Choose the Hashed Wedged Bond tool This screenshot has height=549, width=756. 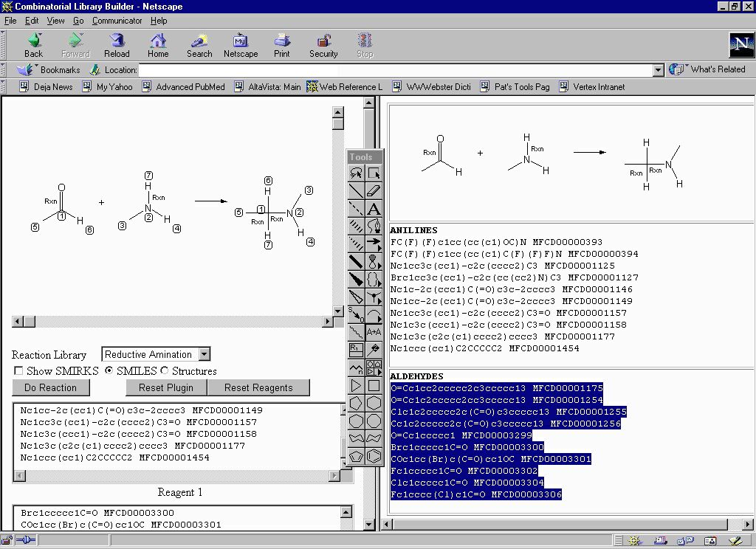[356, 244]
